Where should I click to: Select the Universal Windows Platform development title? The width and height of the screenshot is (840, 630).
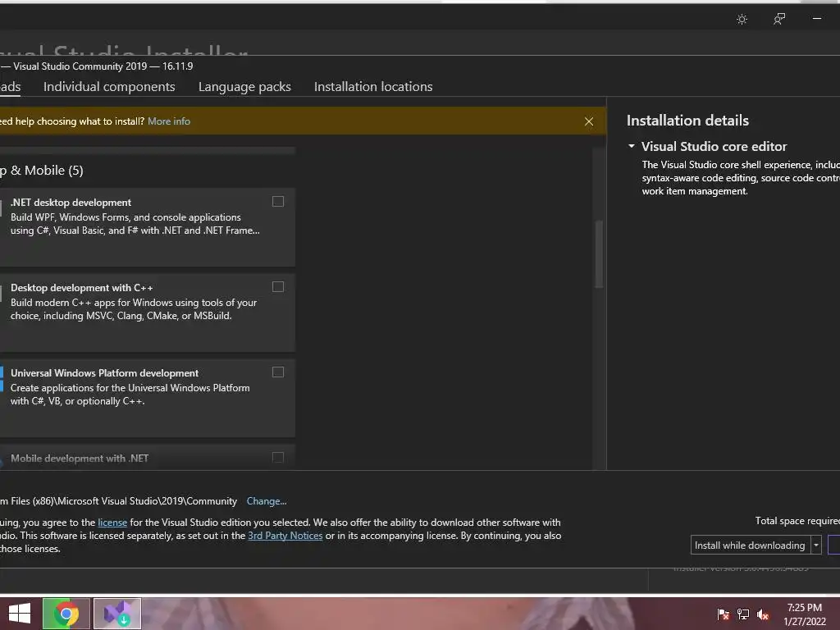104,373
